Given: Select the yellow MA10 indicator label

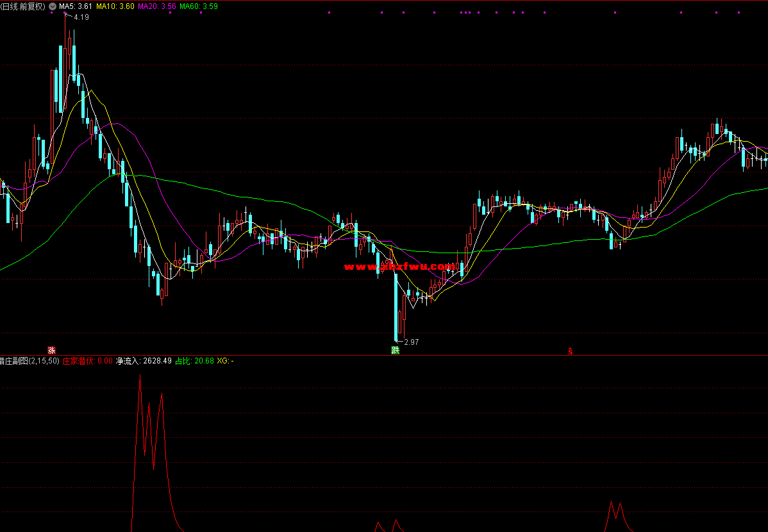Looking at the screenshot, I should pyautogui.click(x=115, y=6).
